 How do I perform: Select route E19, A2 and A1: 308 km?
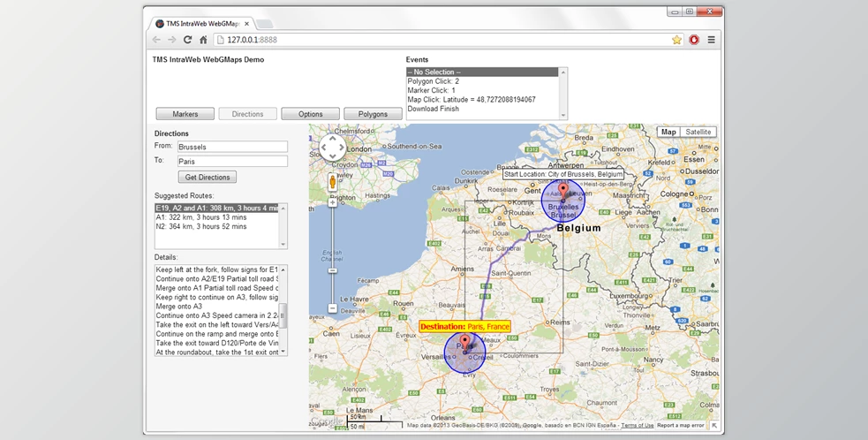click(x=217, y=208)
